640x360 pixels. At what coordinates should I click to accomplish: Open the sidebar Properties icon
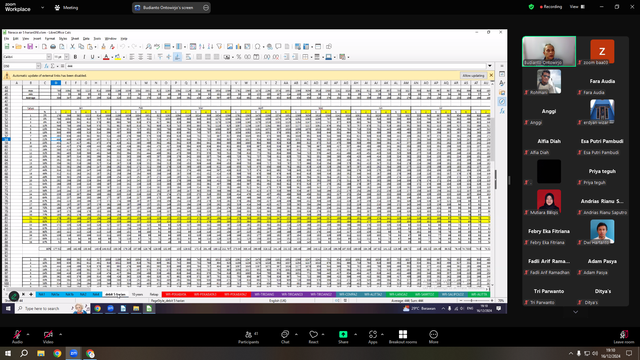pyautogui.click(x=502, y=74)
